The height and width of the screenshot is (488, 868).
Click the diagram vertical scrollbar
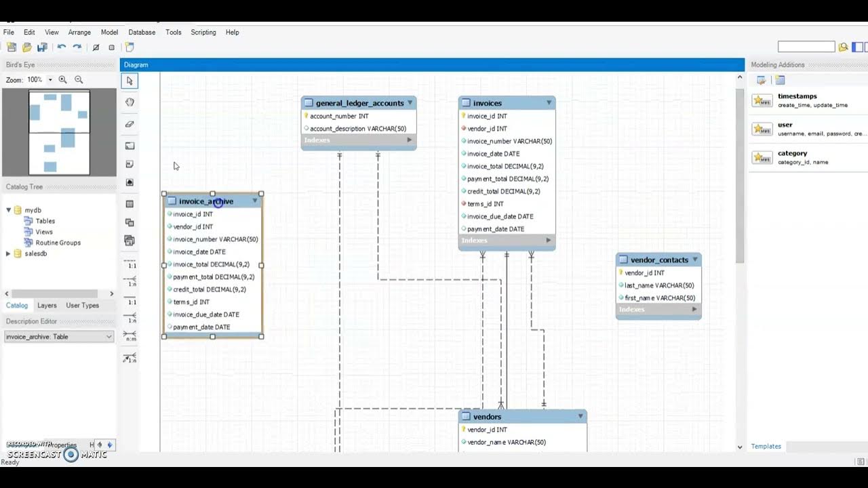(x=740, y=176)
